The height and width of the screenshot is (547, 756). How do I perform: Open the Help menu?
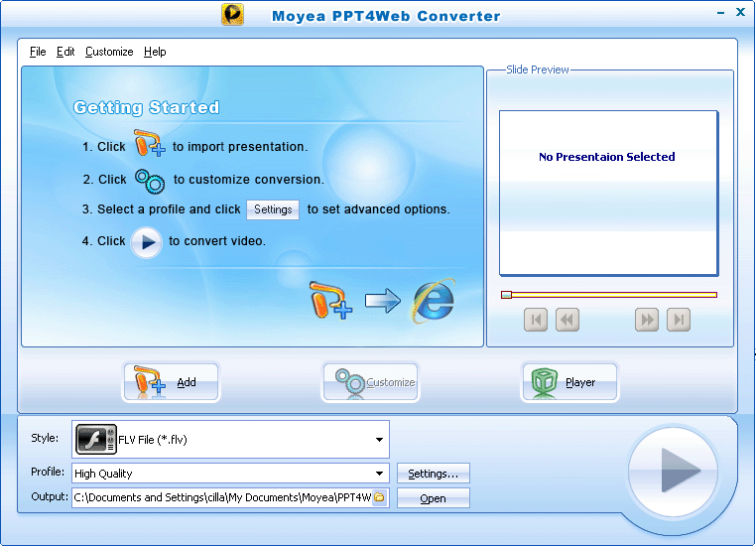point(155,52)
